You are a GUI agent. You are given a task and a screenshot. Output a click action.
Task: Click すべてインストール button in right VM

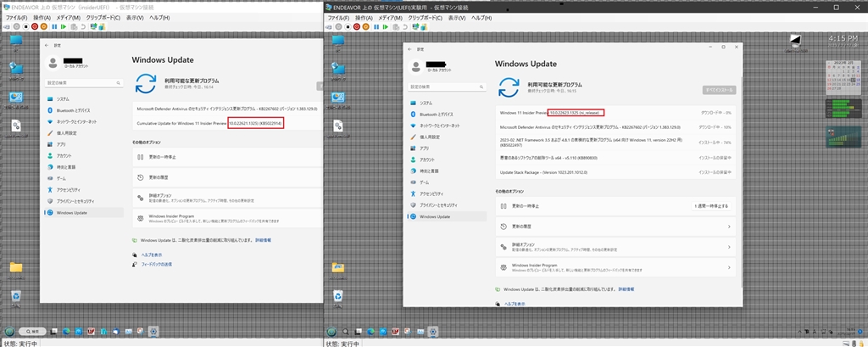(719, 90)
